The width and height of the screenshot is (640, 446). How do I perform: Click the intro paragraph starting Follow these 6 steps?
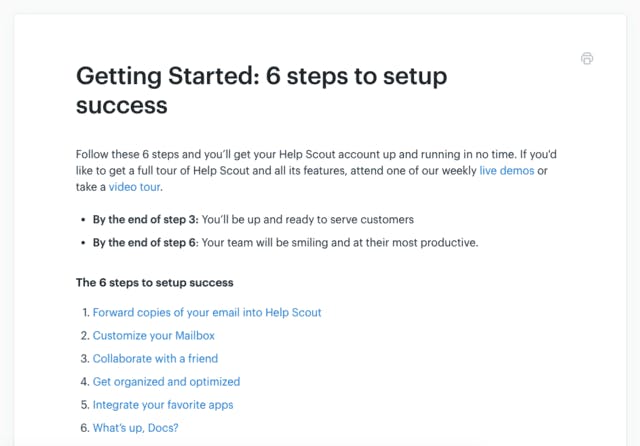tap(316, 171)
